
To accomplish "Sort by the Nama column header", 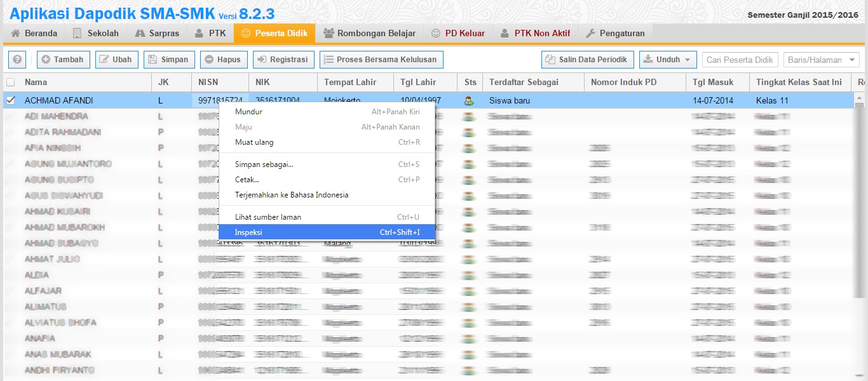I will 85,82.
